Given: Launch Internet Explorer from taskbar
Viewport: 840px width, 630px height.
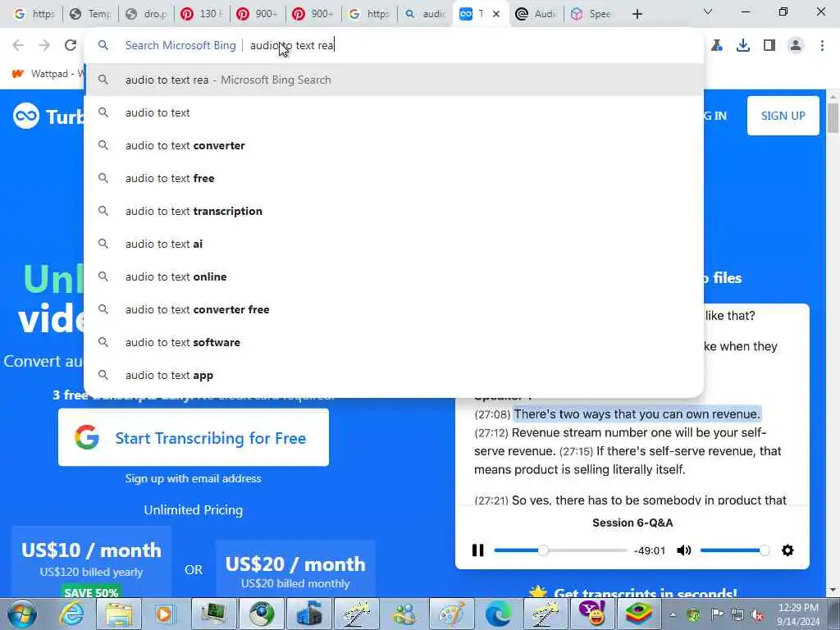Looking at the screenshot, I should (71, 614).
